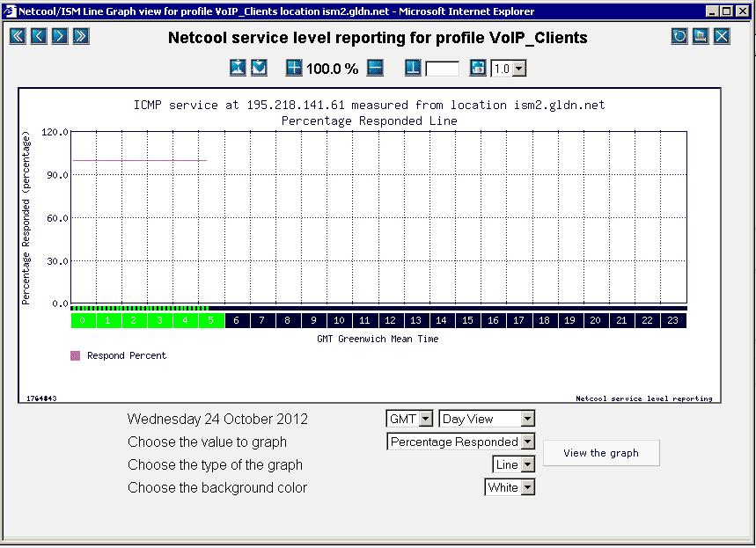756x548 pixels.
Task: Click the icon left of the 1.0 dropdown
Action: pyautogui.click(x=478, y=68)
